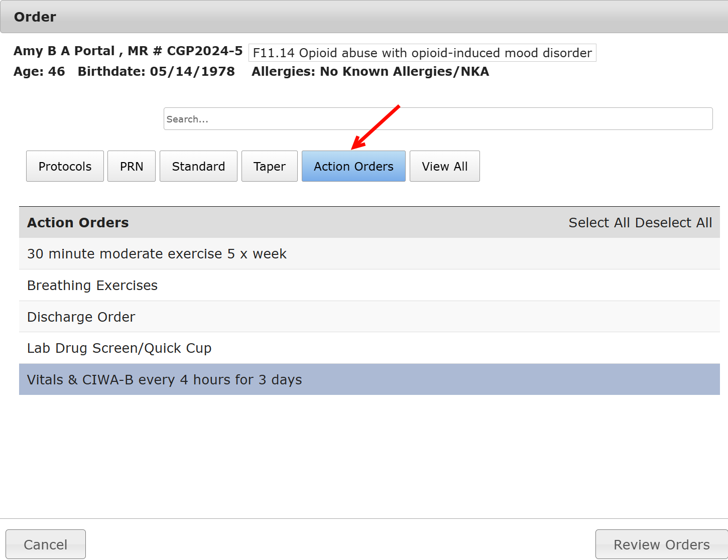728x560 pixels.
Task: Click the F11.14 diagnosis box
Action: (422, 53)
